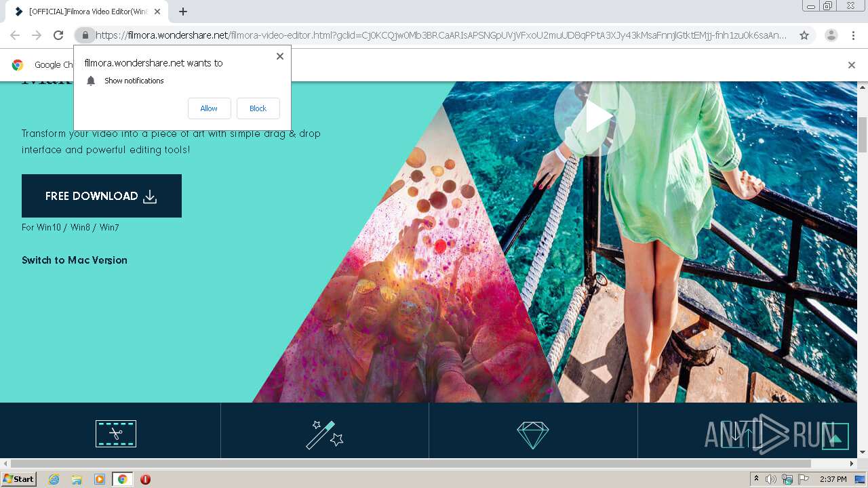Click the magic wand effects icon
The width and height of the screenshot is (868, 488).
[x=325, y=434]
